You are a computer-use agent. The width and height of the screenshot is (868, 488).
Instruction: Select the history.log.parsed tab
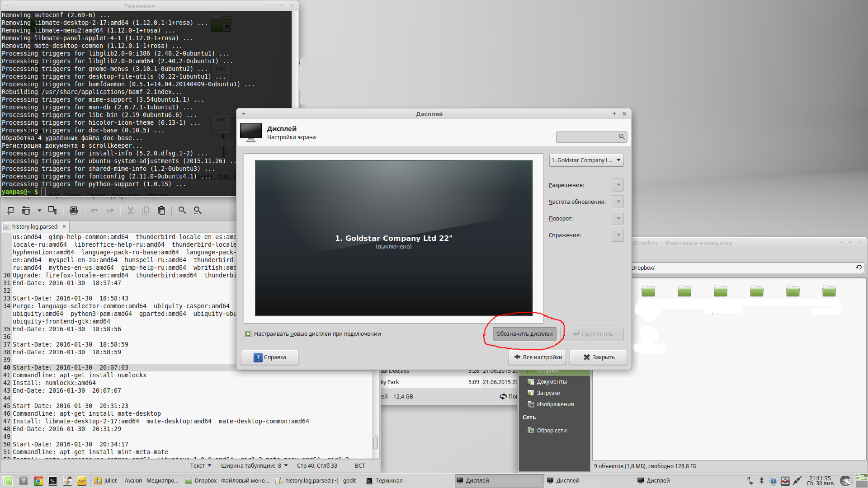pyautogui.click(x=34, y=227)
